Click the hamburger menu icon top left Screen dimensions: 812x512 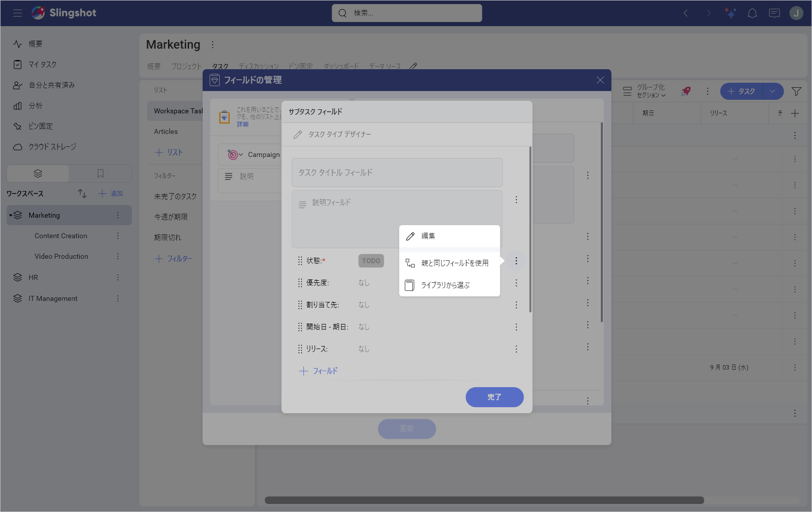[18, 13]
